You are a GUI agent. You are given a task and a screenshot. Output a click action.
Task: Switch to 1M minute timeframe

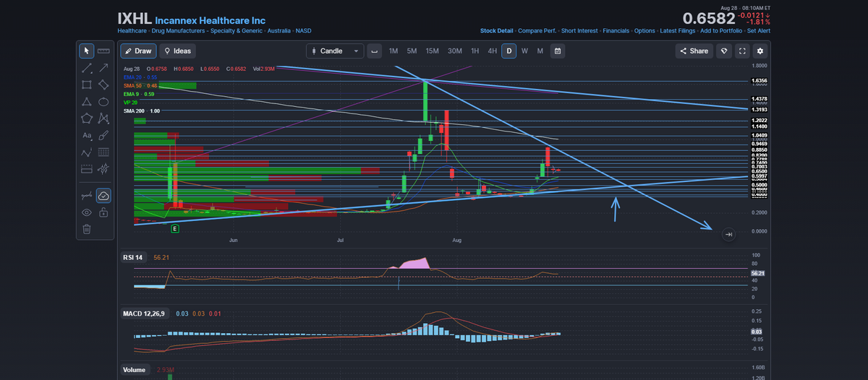coord(393,51)
